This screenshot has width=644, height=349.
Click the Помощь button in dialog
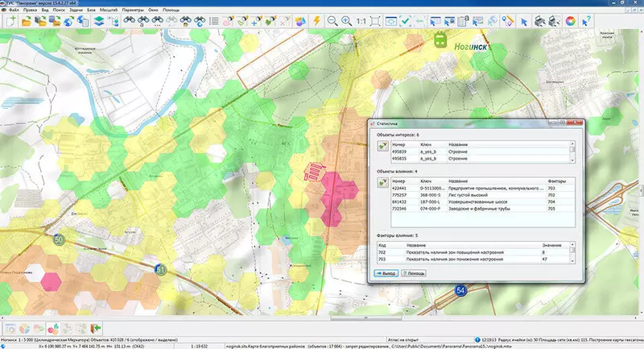point(415,273)
